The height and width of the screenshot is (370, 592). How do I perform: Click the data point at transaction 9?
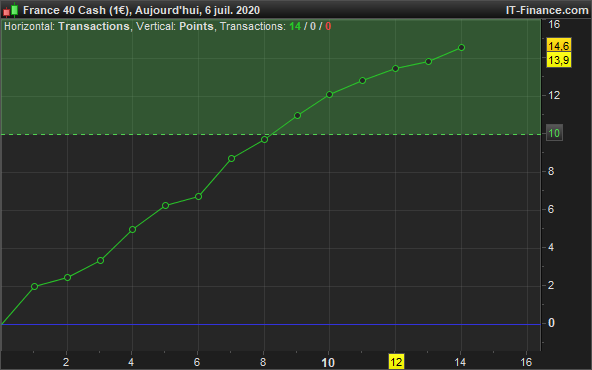click(x=297, y=116)
